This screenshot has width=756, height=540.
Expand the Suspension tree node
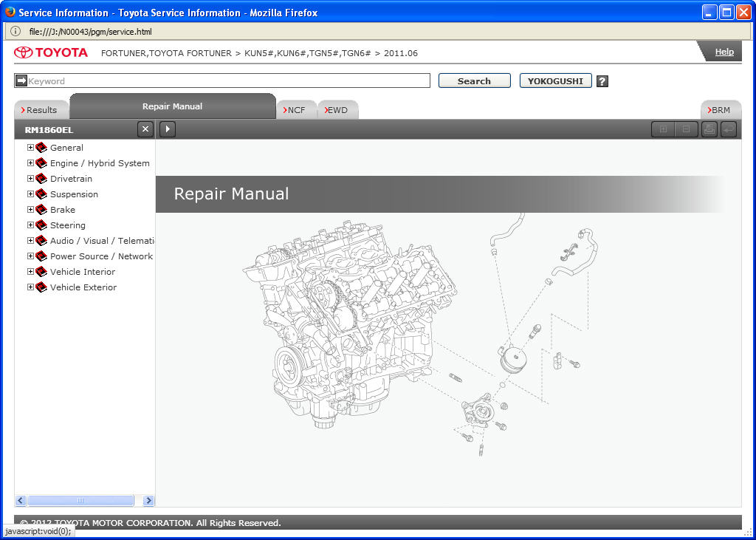30,194
